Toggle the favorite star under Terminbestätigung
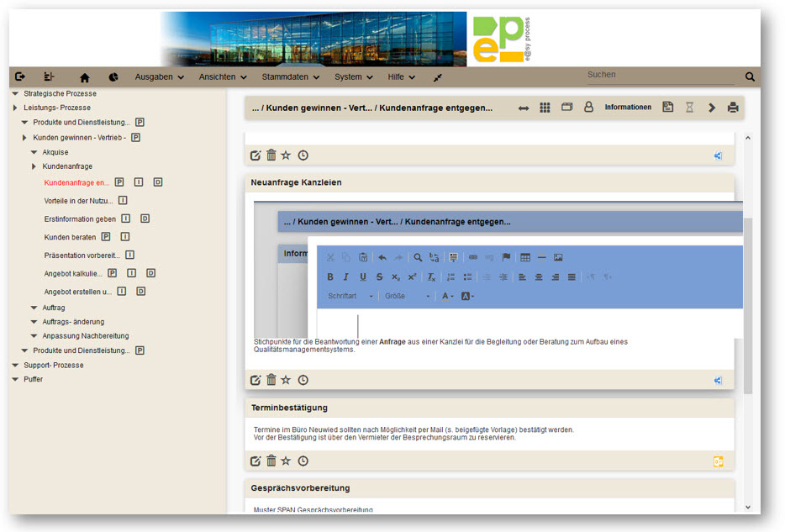785x532 pixels. click(x=286, y=461)
